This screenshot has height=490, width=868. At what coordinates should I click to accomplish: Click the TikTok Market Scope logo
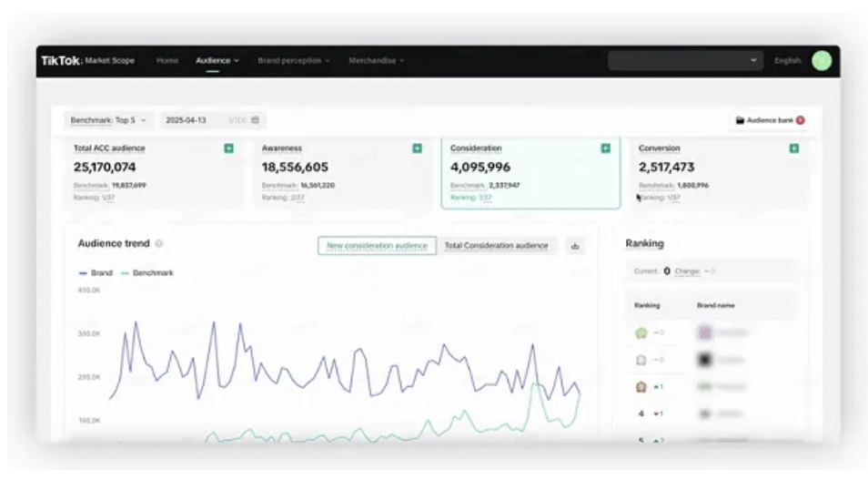(87, 61)
